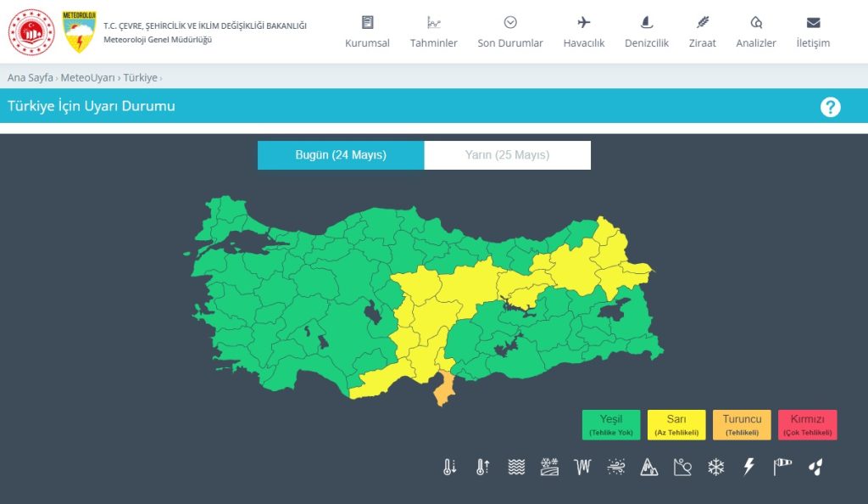Open the İletişim menu

click(x=813, y=32)
